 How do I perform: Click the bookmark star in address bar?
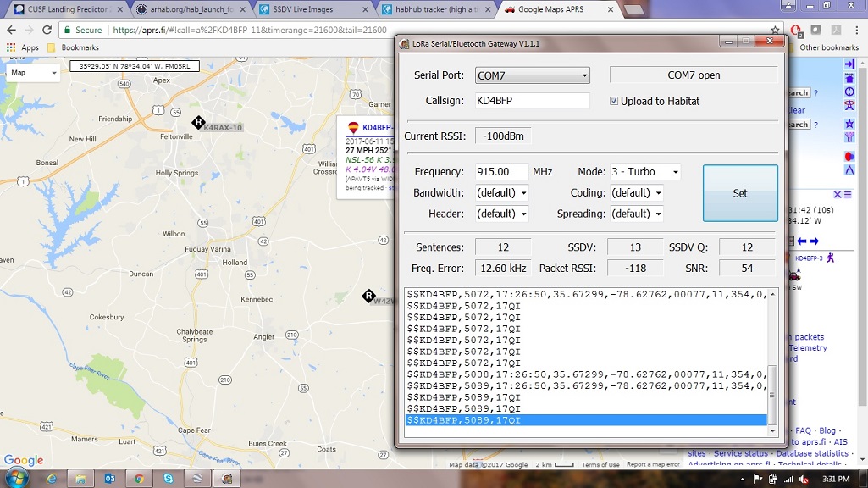(x=775, y=30)
